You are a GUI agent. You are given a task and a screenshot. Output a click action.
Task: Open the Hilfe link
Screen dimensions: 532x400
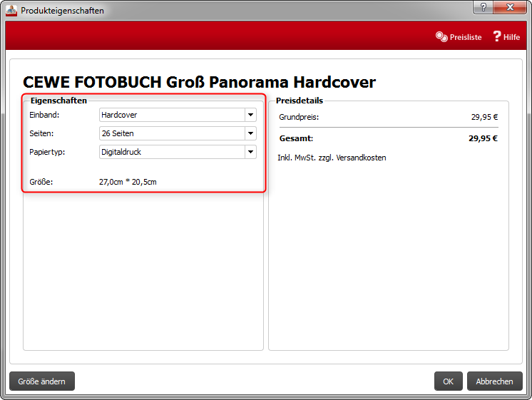506,36
